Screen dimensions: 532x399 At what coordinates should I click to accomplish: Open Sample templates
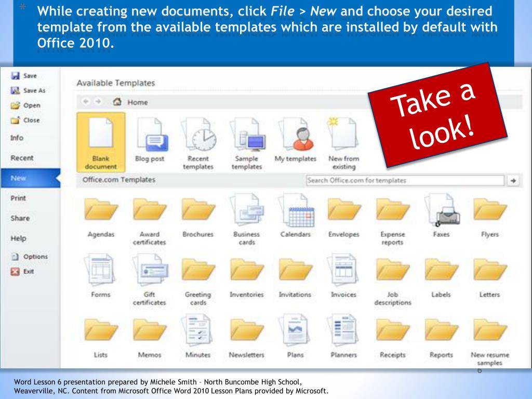(247, 143)
